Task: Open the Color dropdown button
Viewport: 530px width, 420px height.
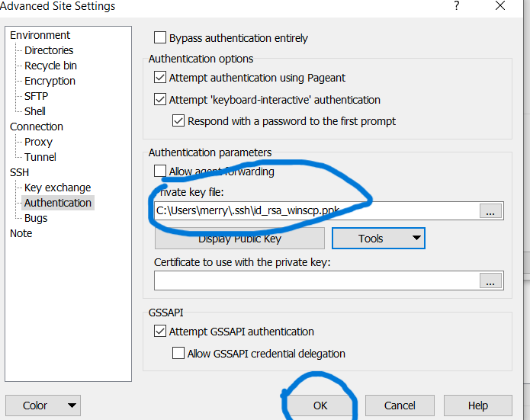Action: tap(43, 406)
